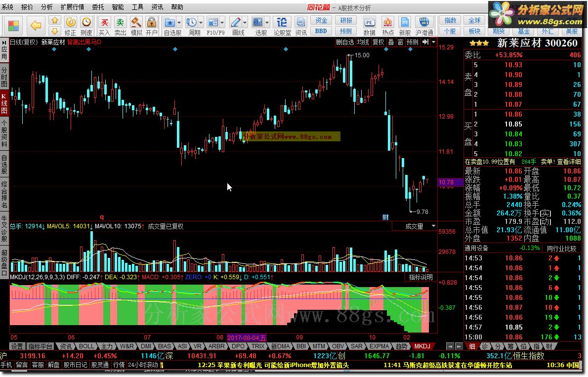Expand the 选股 dropdown arrow
The image size is (588, 377).
[x=267, y=23]
